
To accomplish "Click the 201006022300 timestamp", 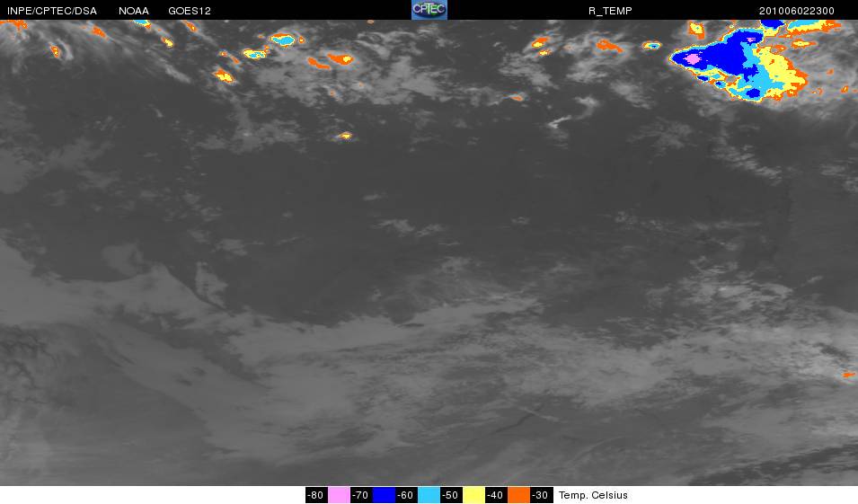I will tap(797, 11).
